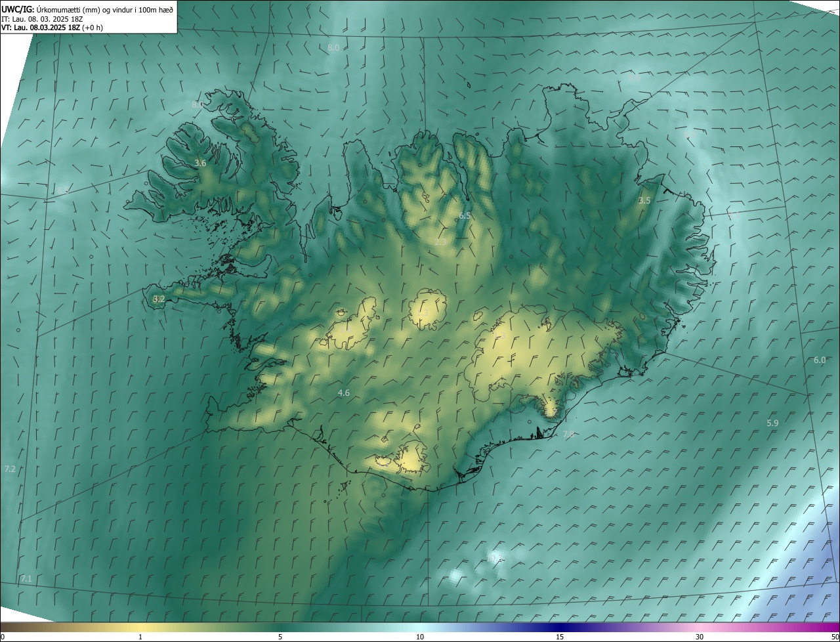Click the '7.2' value at the western edge

coord(10,469)
